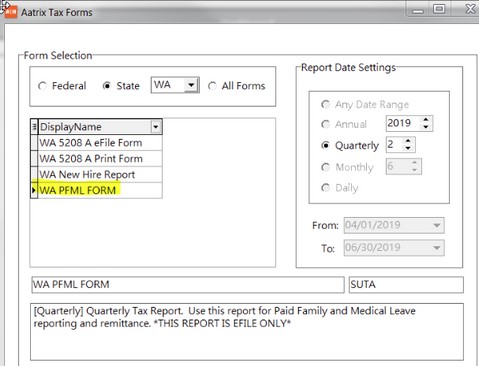Click the SUTA type field

click(x=406, y=285)
